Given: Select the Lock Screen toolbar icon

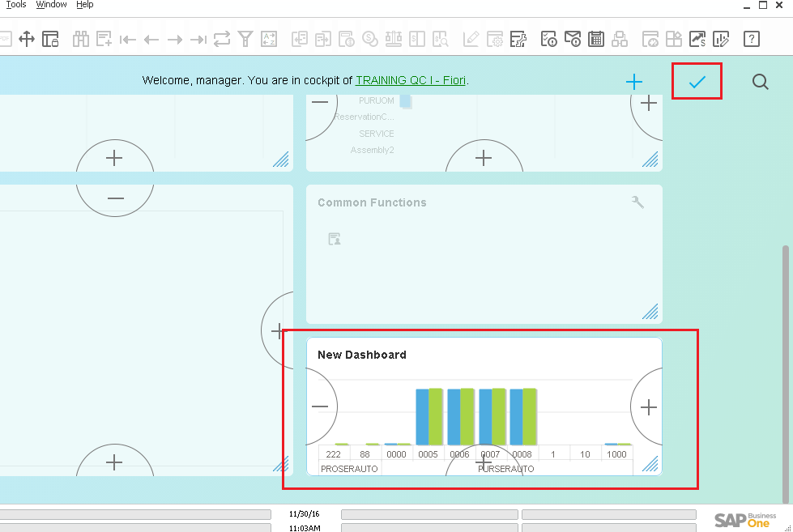Looking at the screenshot, I should coord(50,38).
